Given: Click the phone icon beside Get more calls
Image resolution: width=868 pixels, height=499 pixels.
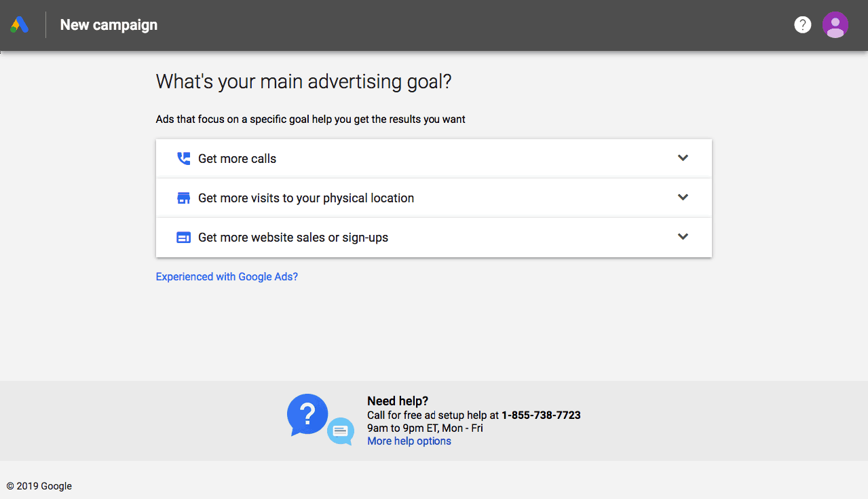Looking at the screenshot, I should click(183, 159).
